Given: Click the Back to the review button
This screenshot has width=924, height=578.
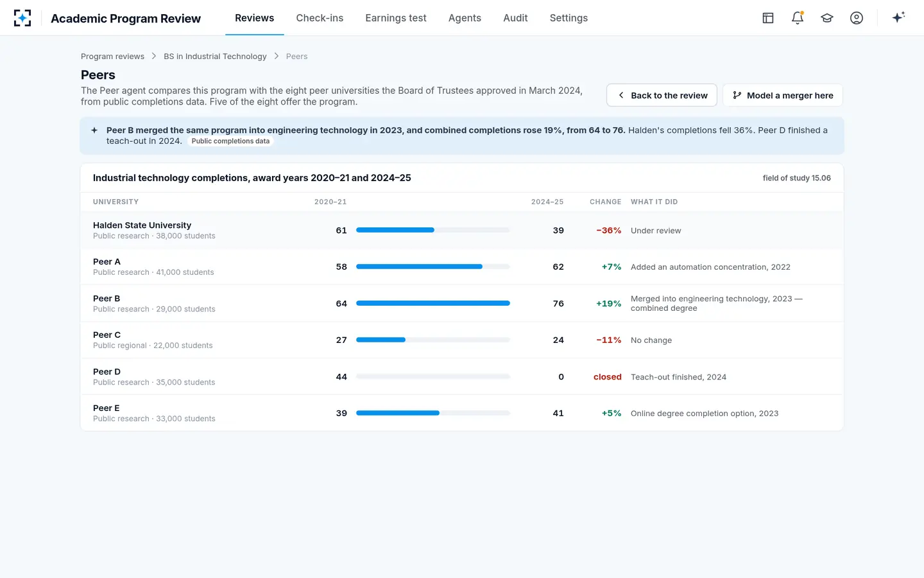Looking at the screenshot, I should (x=662, y=95).
